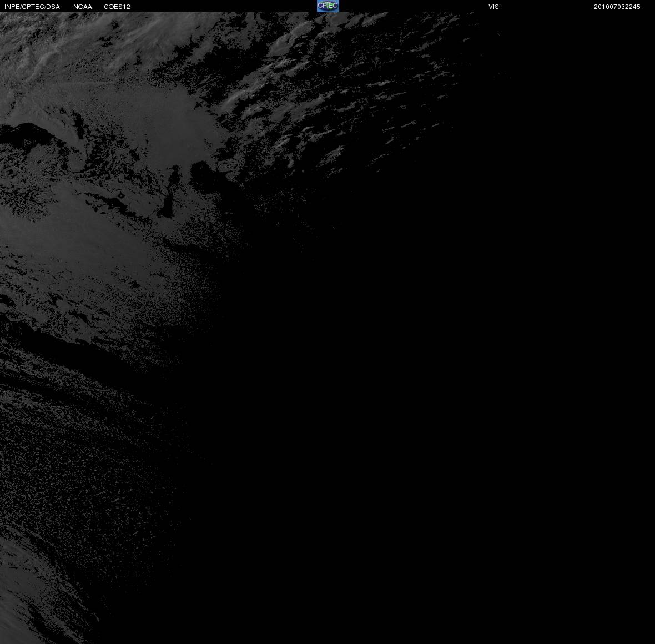Select the INPE/CPTEC/DSA label

coord(32,7)
